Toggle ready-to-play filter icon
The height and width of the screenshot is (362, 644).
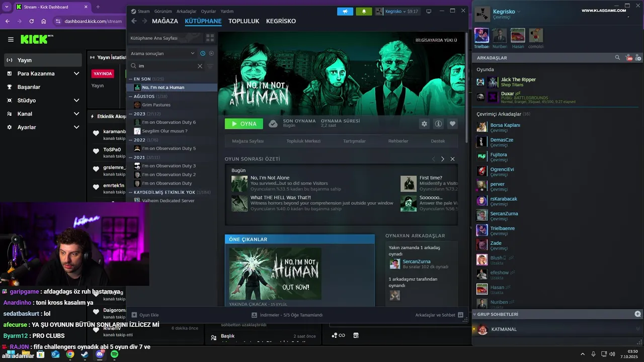click(x=211, y=53)
